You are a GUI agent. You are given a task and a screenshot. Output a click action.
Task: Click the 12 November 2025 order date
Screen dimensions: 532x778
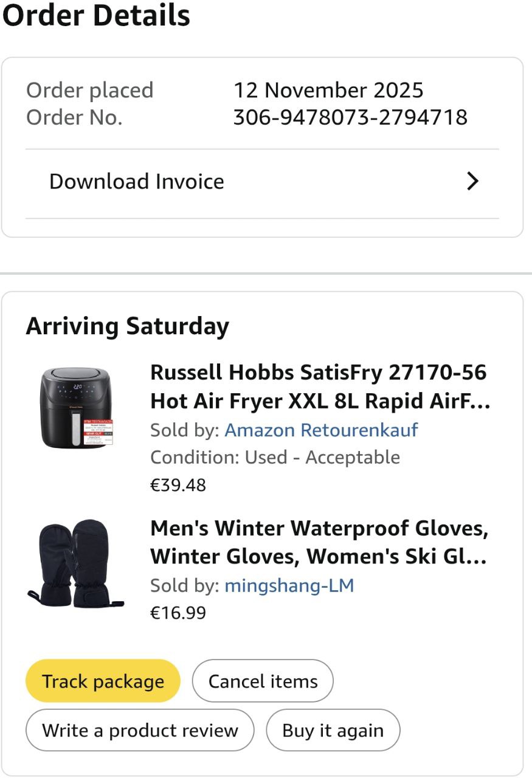pos(328,91)
